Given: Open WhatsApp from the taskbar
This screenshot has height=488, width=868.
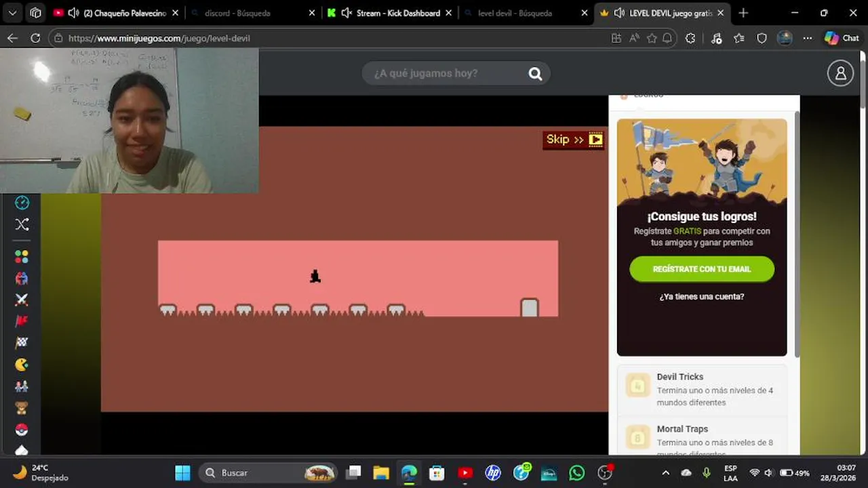Looking at the screenshot, I should coord(576,472).
